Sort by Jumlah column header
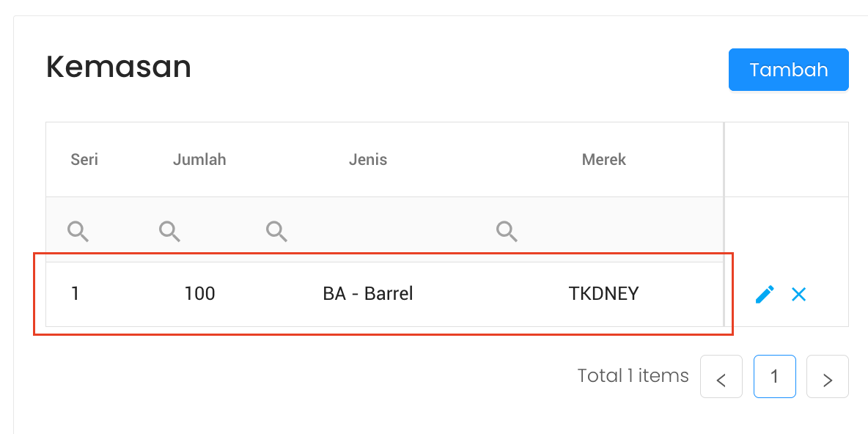Image resolution: width=868 pixels, height=434 pixels. [199, 160]
